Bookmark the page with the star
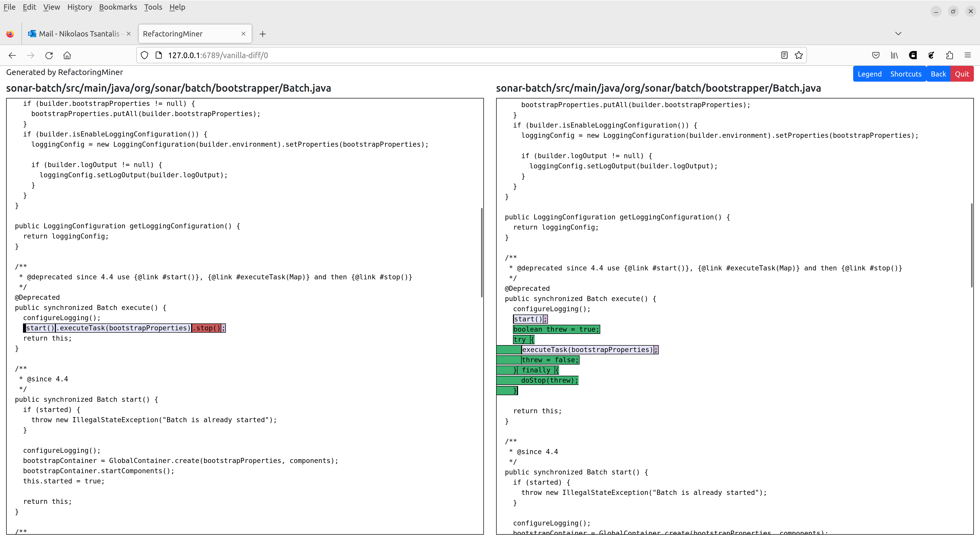The width and height of the screenshot is (980, 551). pyautogui.click(x=799, y=55)
